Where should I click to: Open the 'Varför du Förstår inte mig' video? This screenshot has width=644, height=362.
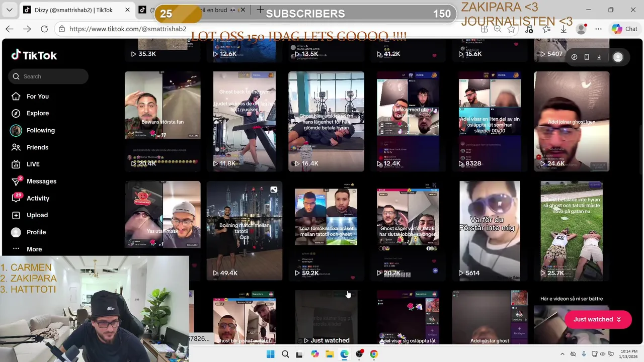click(490, 231)
